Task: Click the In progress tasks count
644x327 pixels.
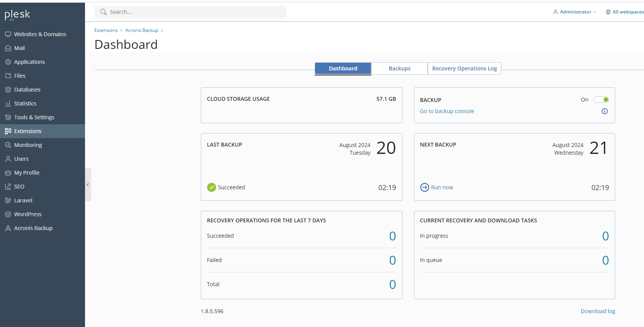Action: coord(606,236)
